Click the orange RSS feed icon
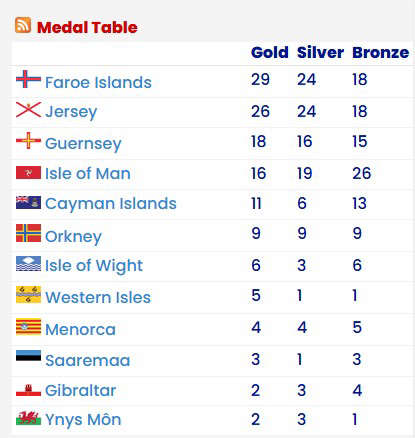The width and height of the screenshot is (415, 438). pyautogui.click(x=23, y=25)
